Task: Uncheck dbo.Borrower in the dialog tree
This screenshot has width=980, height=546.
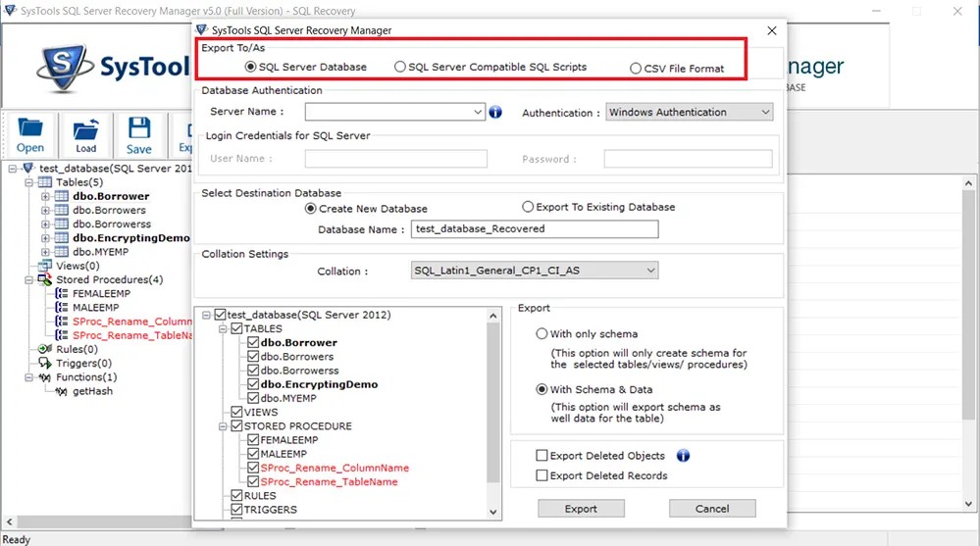Action: click(x=253, y=342)
